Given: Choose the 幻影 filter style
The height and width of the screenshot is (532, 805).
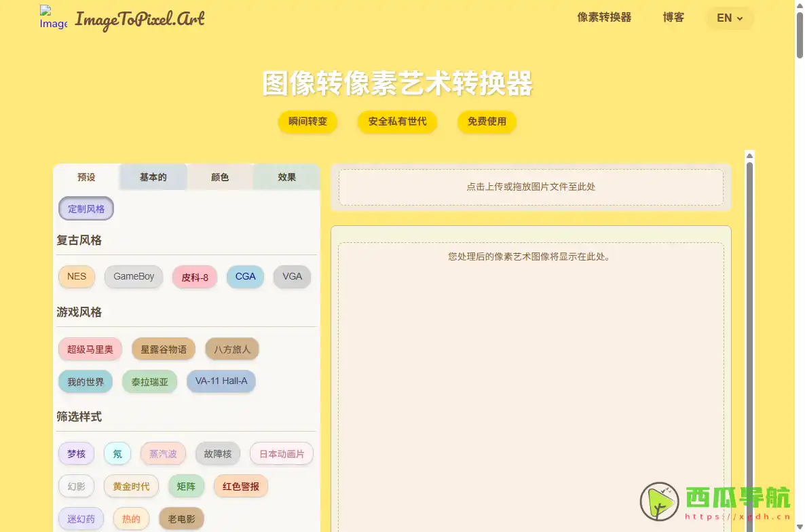Looking at the screenshot, I should click(77, 487).
